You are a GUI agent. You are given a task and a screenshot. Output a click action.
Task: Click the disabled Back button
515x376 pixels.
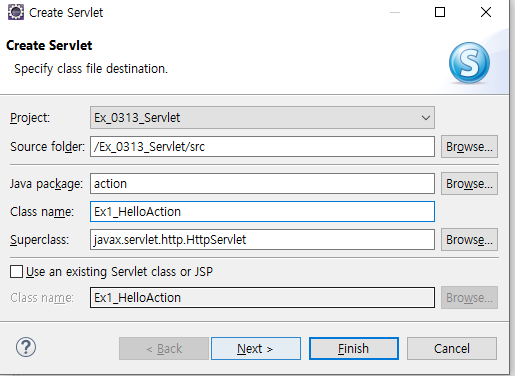pyautogui.click(x=164, y=349)
